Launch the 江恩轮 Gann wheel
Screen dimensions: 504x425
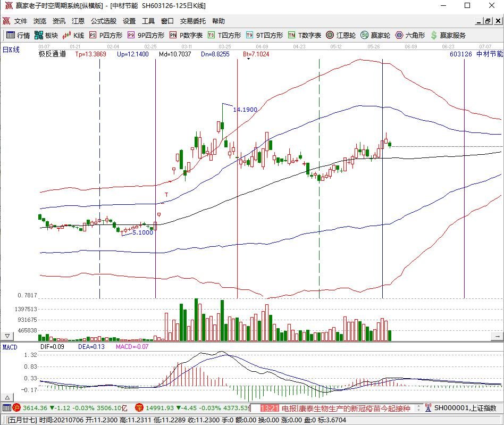341,36
